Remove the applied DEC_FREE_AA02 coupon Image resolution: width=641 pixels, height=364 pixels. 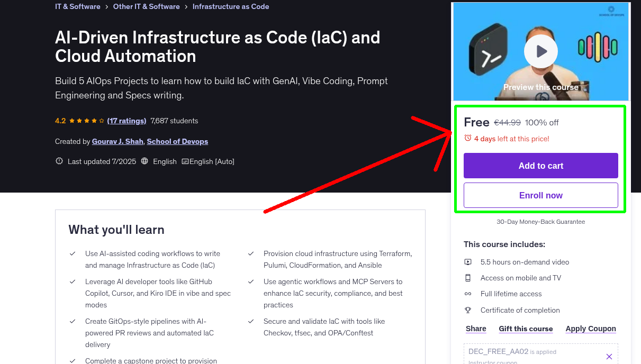609,357
